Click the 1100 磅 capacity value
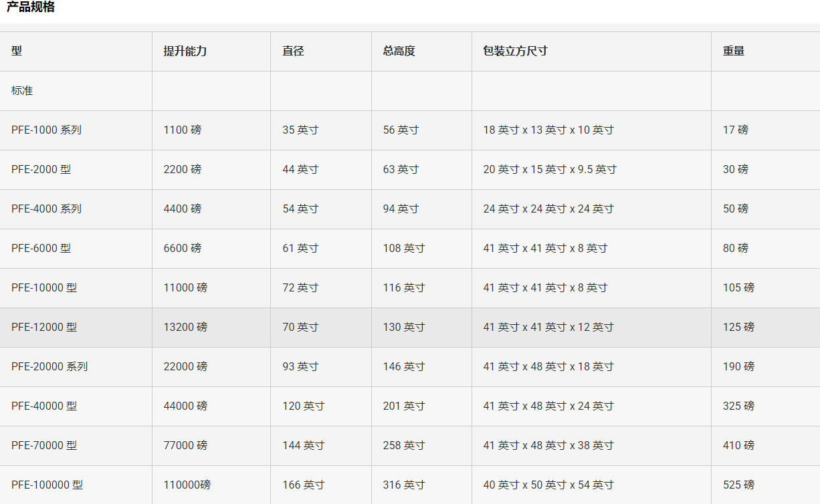Viewport: 820px width, 504px height. click(x=183, y=130)
